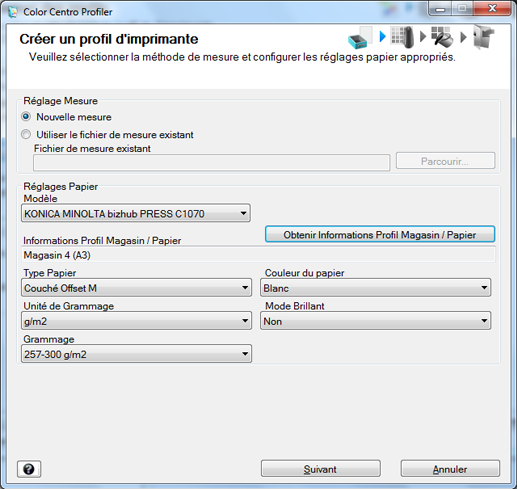
Task: Click the Fichier de mesure existant field
Action: (212, 163)
